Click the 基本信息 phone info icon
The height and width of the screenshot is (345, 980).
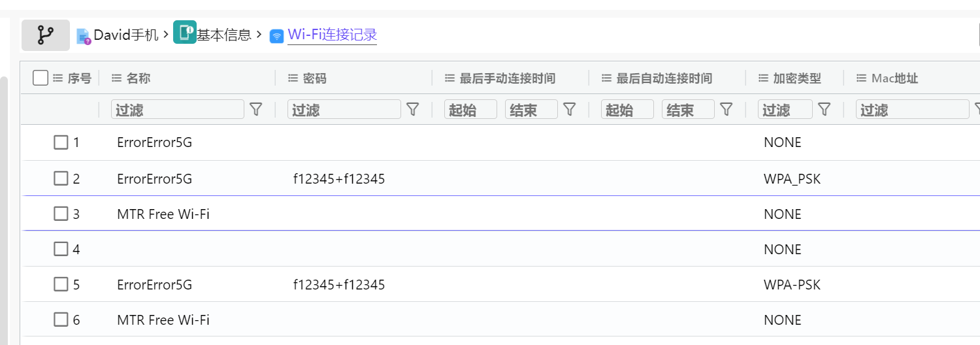(x=185, y=32)
